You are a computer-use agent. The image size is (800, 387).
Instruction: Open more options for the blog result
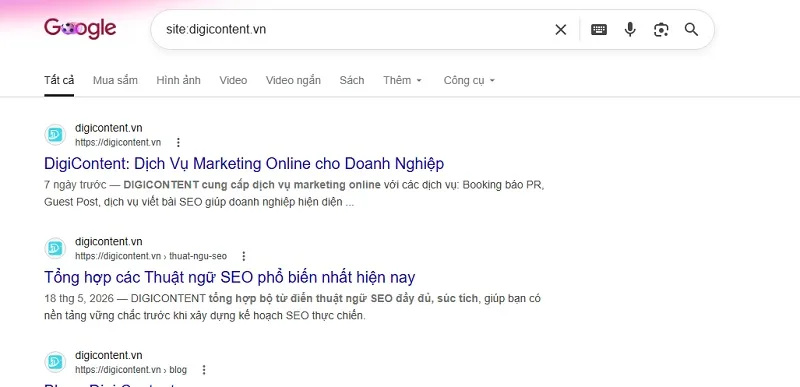[204, 370]
